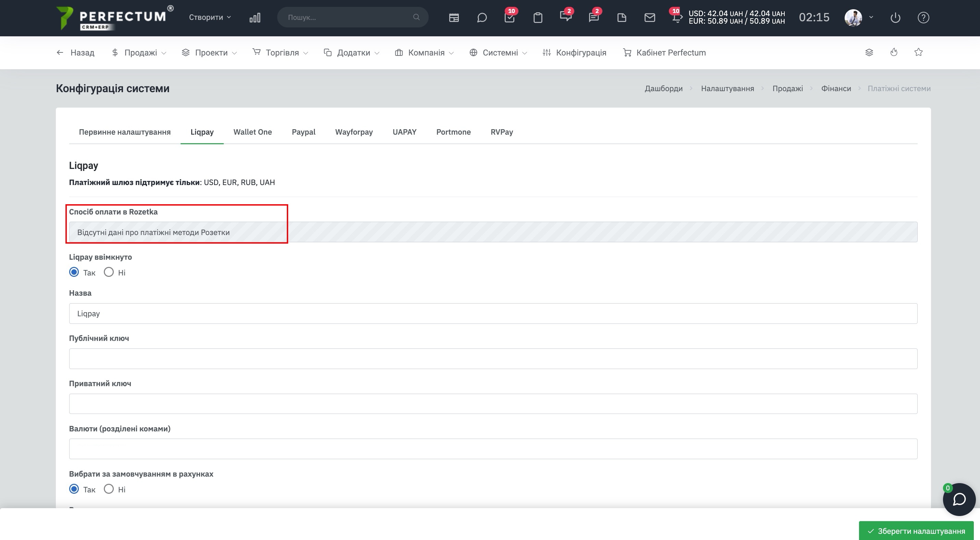
Task: Switch to the Portmone tab
Action: coord(453,132)
